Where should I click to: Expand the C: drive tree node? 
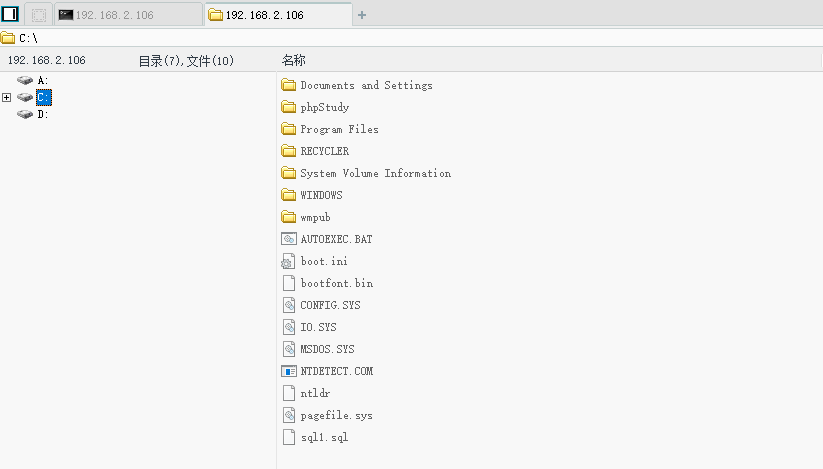[x=7, y=97]
